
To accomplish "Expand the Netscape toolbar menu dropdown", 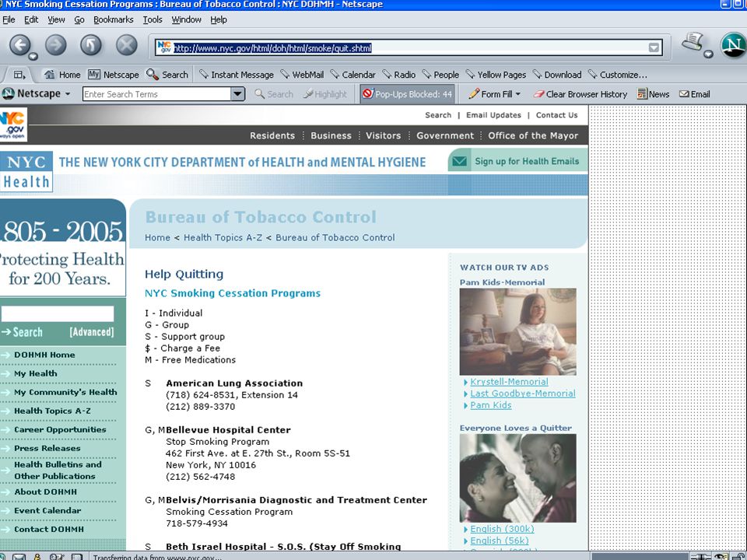I will click(x=68, y=94).
